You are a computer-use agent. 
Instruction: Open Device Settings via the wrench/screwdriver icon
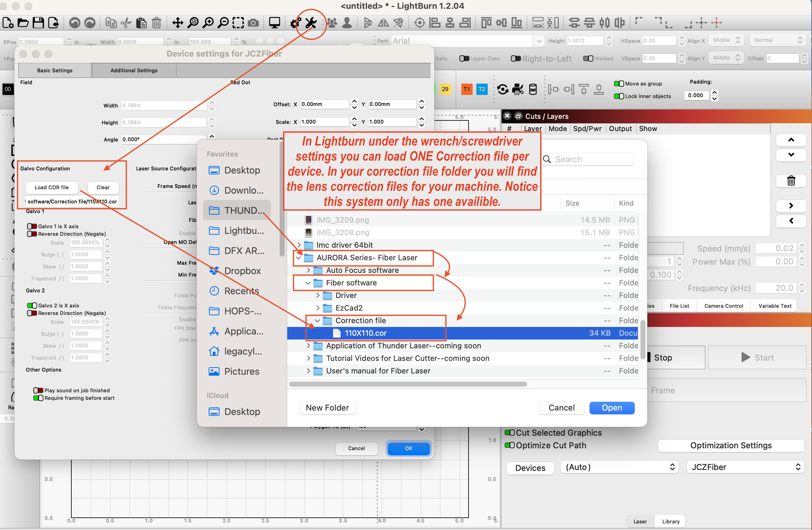pos(310,23)
